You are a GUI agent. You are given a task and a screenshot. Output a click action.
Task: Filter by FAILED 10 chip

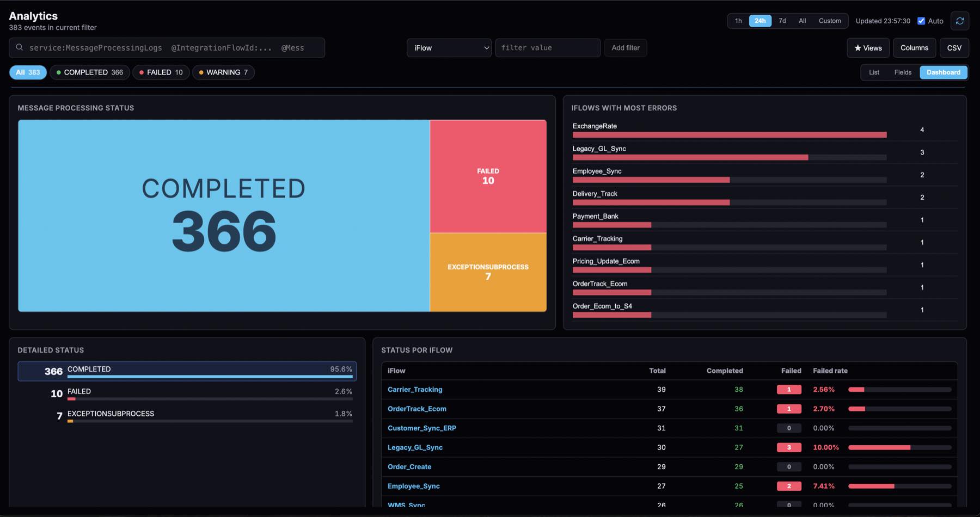tap(161, 72)
